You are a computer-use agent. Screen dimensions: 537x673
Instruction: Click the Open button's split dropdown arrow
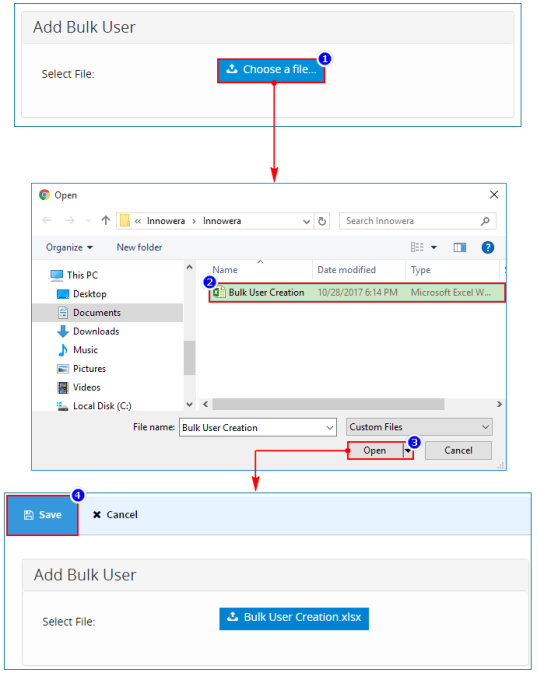408,451
